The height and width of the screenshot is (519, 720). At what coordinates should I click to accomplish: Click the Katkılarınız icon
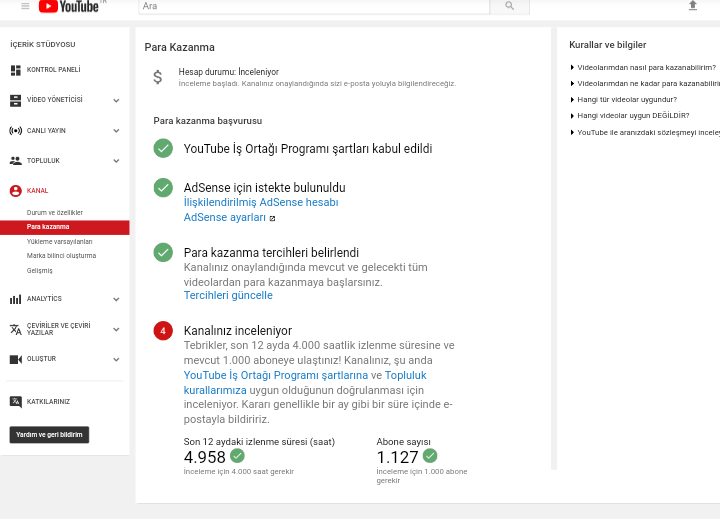click(16, 402)
